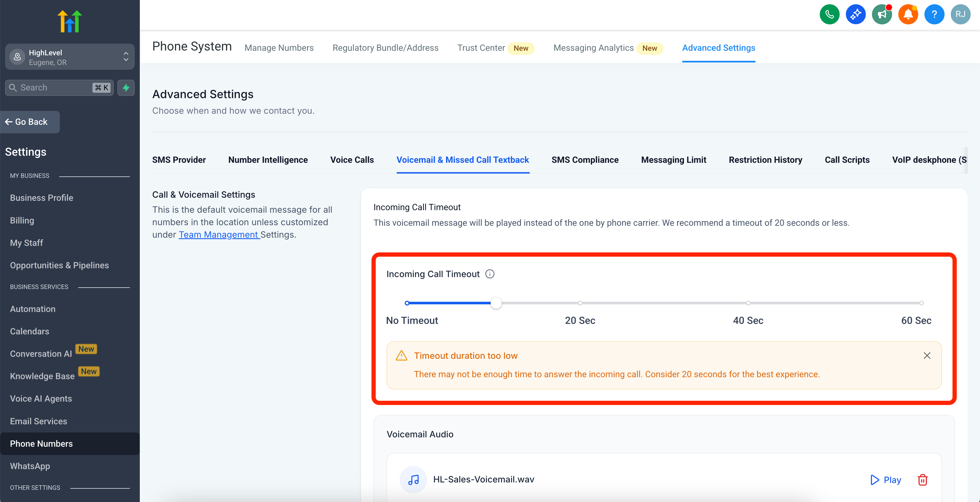Click the Go Back button
980x502 pixels.
(x=27, y=122)
